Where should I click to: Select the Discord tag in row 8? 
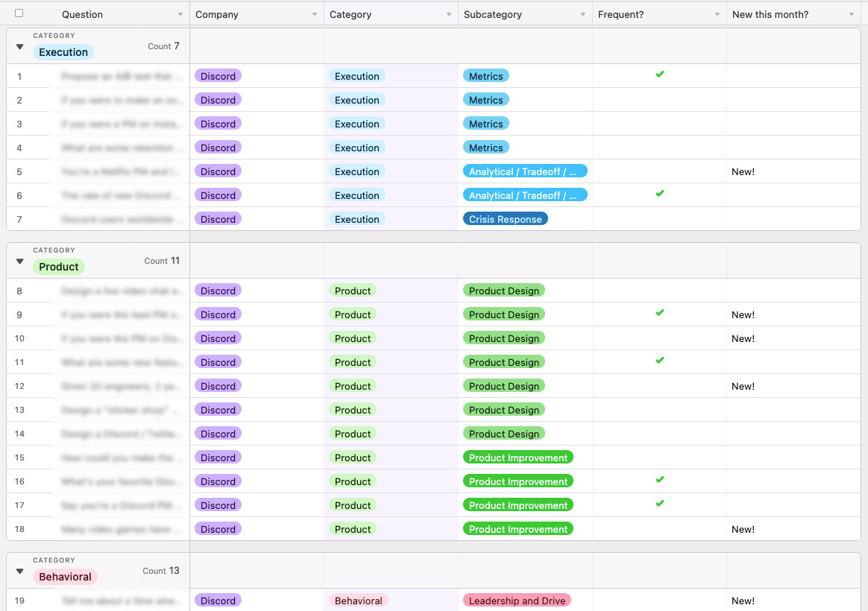coord(218,291)
